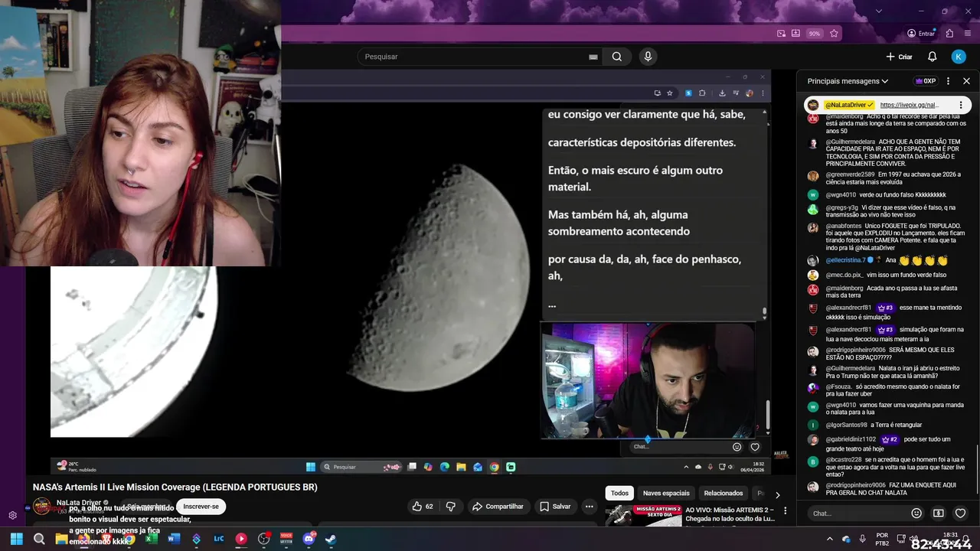Click the Super Chat dollar icon
Viewport: 980px width, 551px height.
coord(939,514)
